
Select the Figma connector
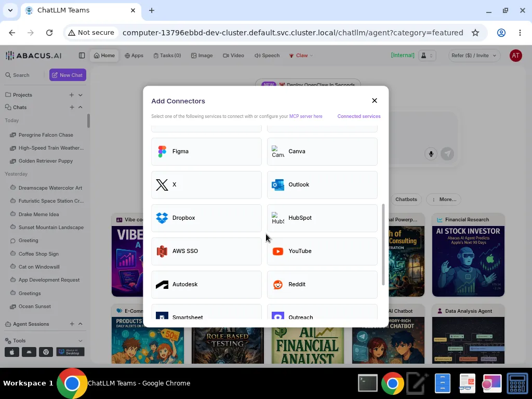[x=206, y=151]
